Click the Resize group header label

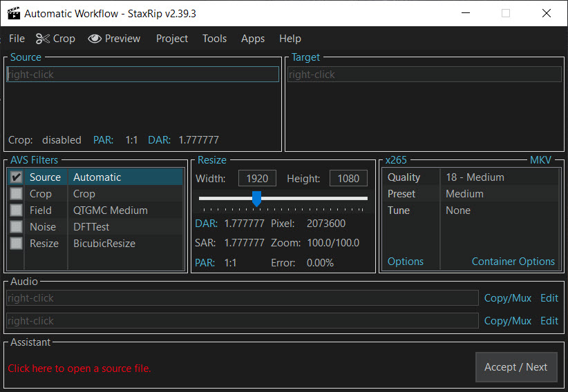pyautogui.click(x=212, y=160)
